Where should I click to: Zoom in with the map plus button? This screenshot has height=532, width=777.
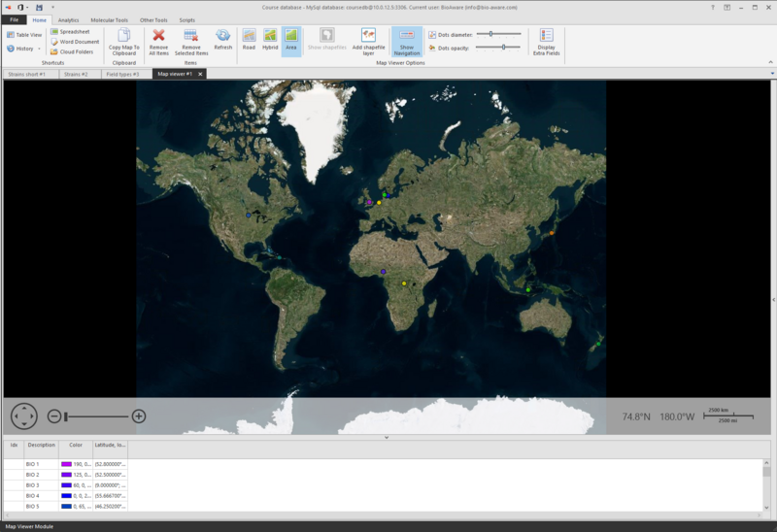tap(139, 416)
